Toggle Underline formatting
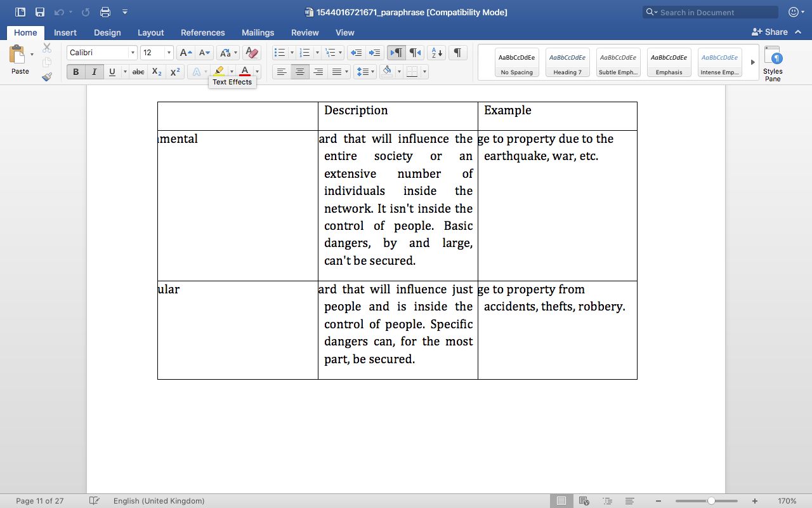This screenshot has width=812, height=508. click(112, 72)
